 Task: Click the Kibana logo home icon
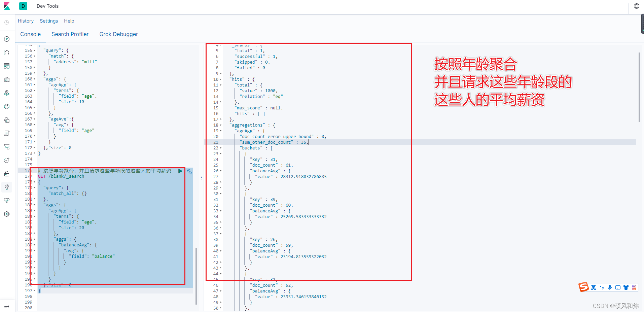point(7,6)
